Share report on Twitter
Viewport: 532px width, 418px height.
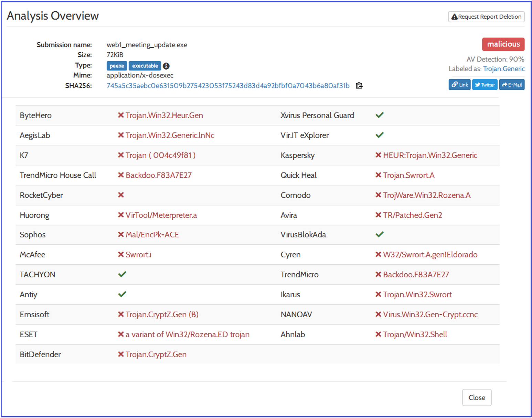click(x=485, y=85)
